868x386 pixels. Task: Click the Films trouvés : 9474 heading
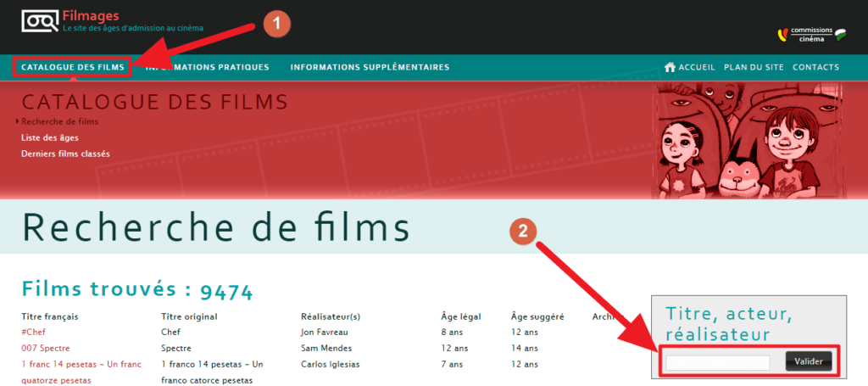tap(136, 289)
